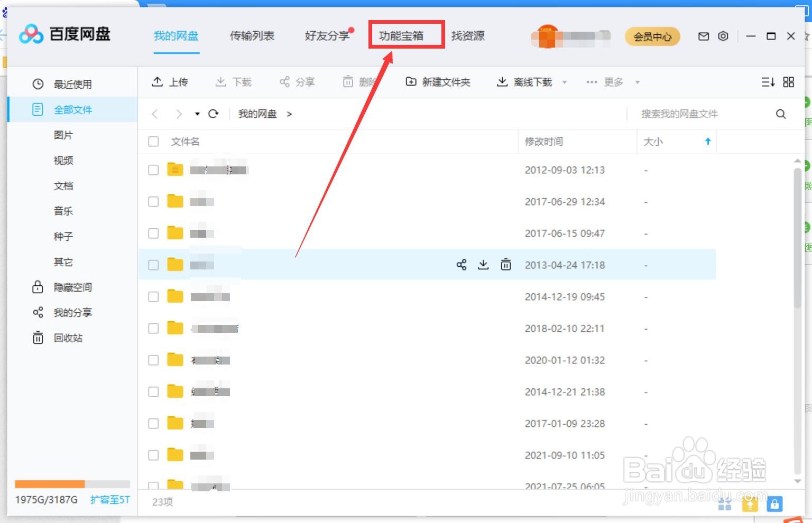
Task: Open the mail messages icon
Action: [x=703, y=36]
